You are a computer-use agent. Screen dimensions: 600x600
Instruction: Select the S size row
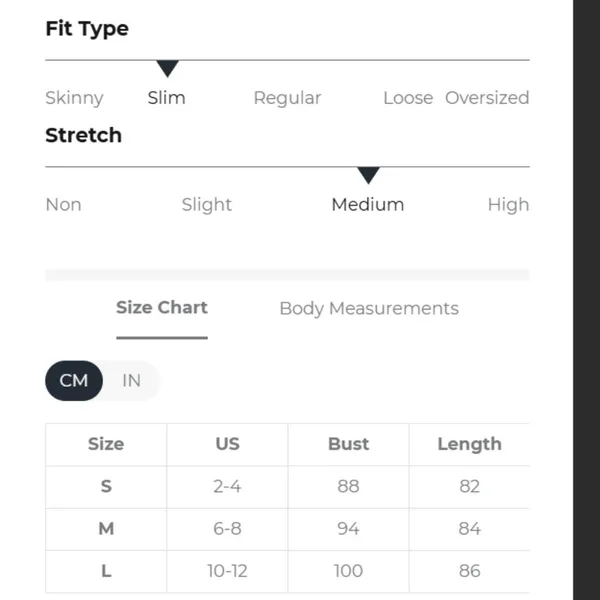click(x=287, y=487)
